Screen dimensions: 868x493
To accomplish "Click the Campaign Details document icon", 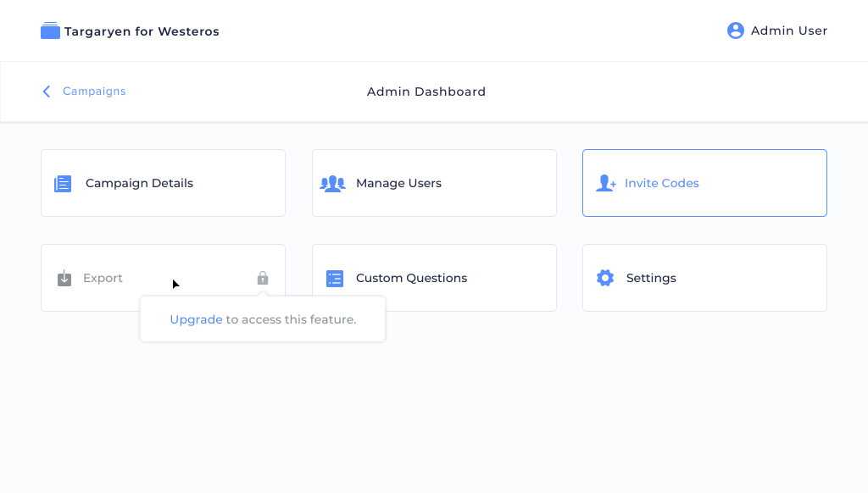I will (x=63, y=183).
